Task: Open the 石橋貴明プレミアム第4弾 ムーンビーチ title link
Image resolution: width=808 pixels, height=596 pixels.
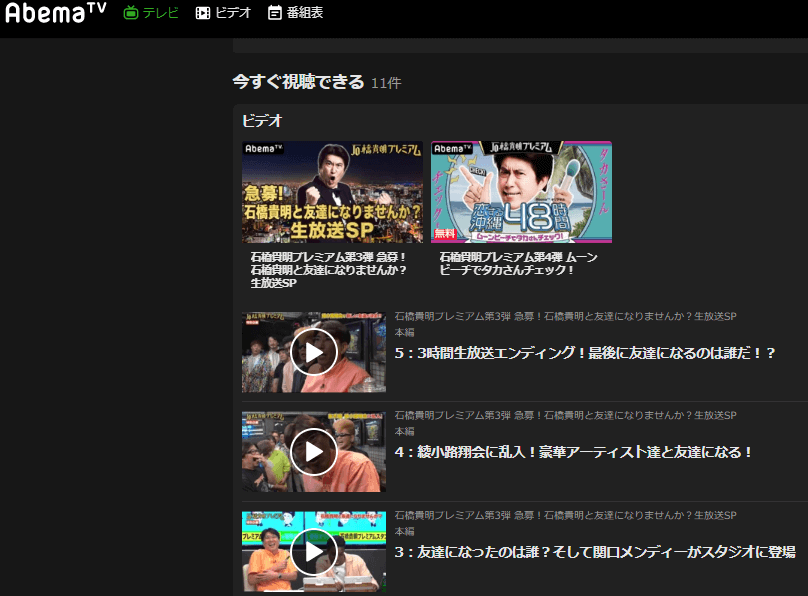Action: [x=518, y=263]
